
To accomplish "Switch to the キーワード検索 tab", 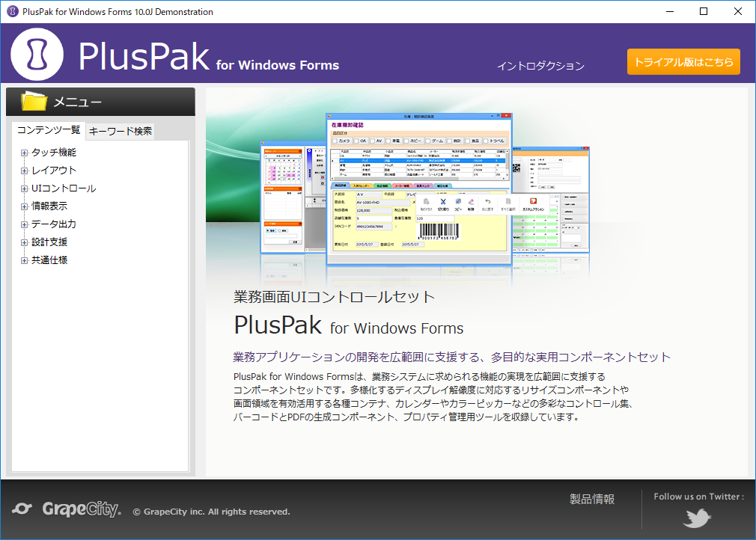I will [121, 131].
